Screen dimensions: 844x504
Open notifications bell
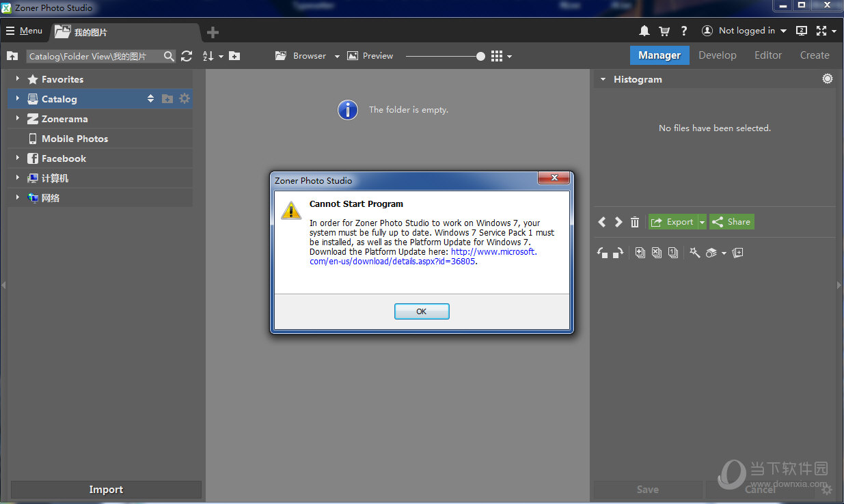click(x=644, y=31)
